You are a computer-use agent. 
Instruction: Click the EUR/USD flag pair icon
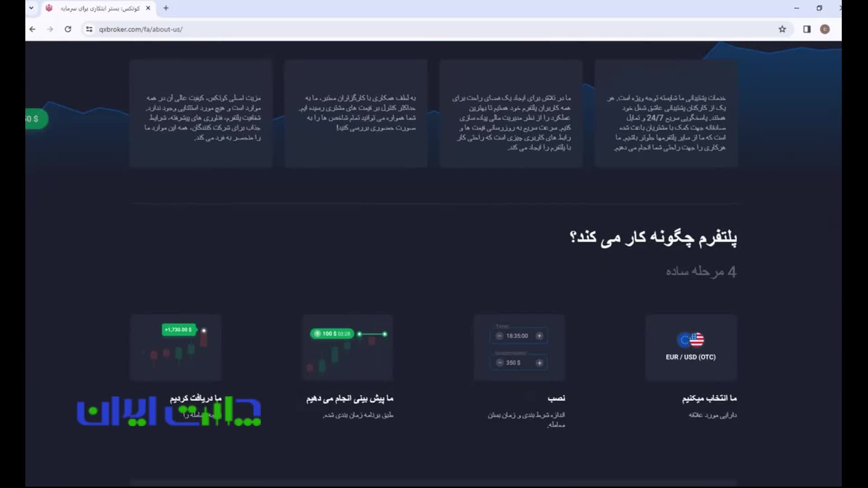[x=691, y=340]
